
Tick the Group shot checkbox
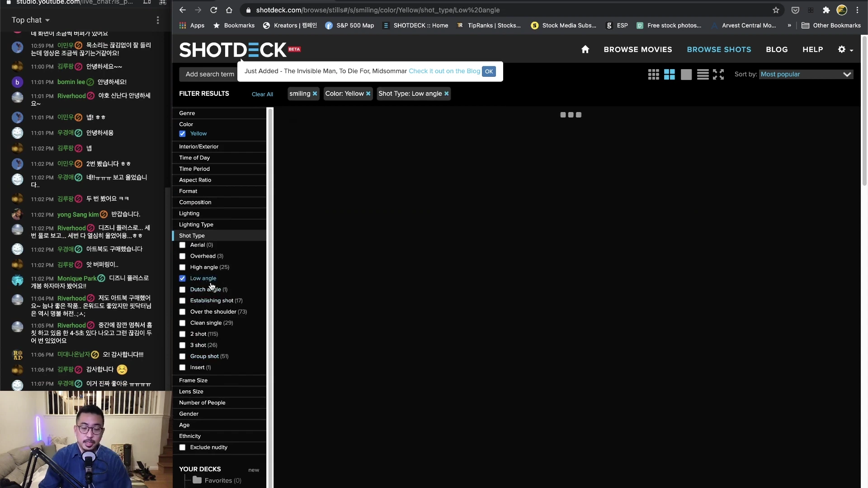[x=182, y=356]
